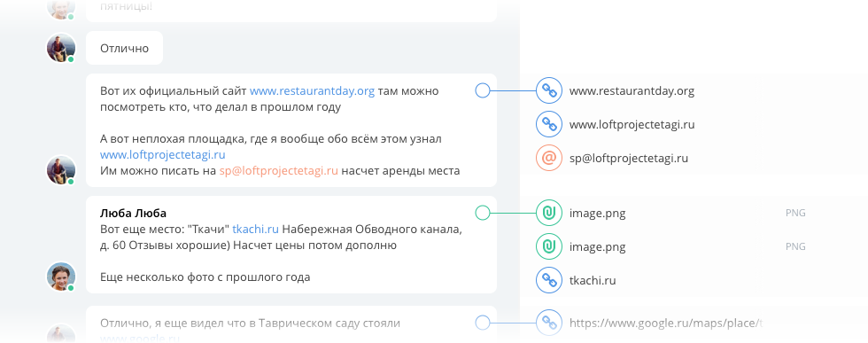Open tkachi.ru link in Люба's message
The image size is (868, 343).
pos(256,230)
